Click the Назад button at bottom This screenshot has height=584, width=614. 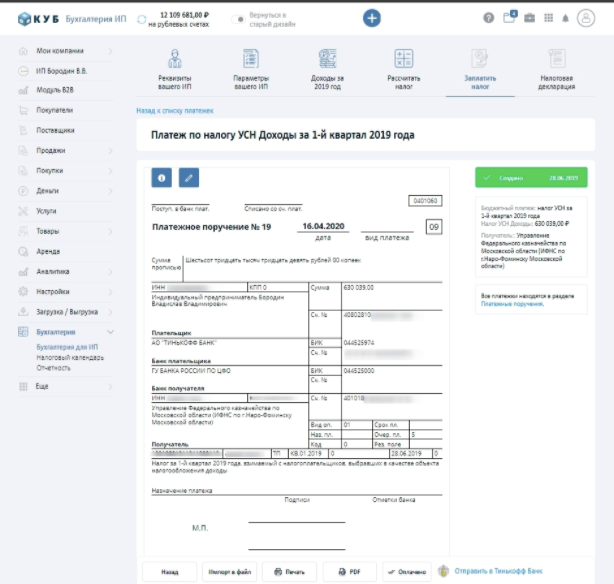tap(170, 572)
